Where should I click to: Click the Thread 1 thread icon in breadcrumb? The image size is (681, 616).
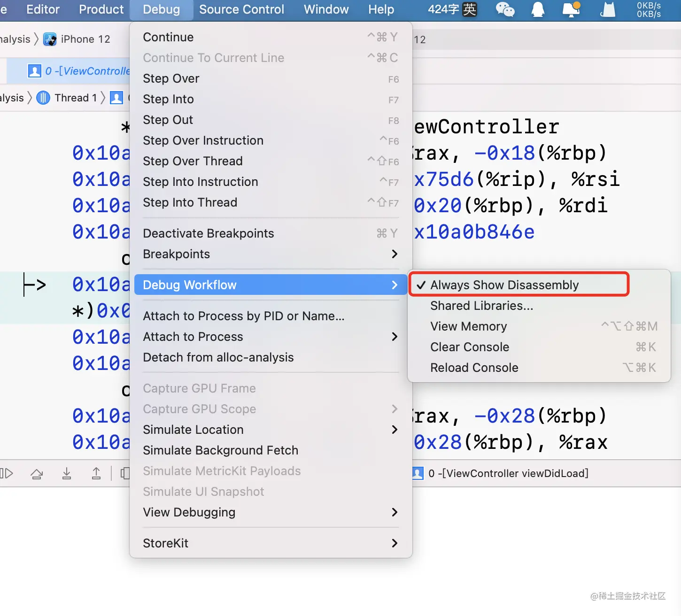coord(43,98)
